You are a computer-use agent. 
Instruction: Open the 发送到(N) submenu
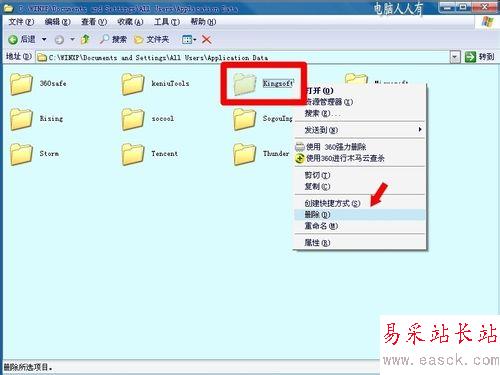coord(359,130)
